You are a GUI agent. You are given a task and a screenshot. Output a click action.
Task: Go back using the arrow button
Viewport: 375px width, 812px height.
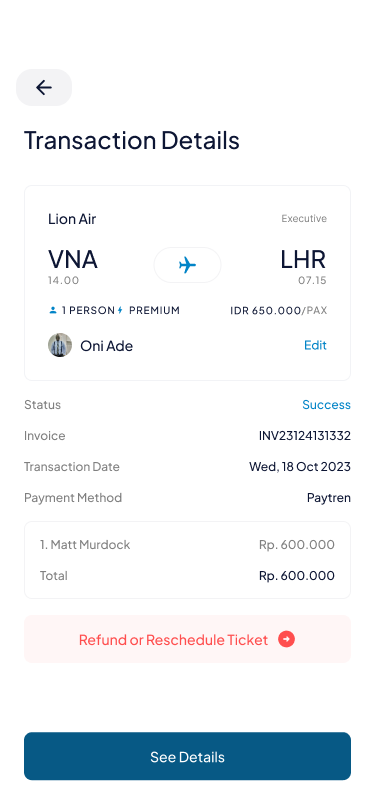(x=44, y=88)
